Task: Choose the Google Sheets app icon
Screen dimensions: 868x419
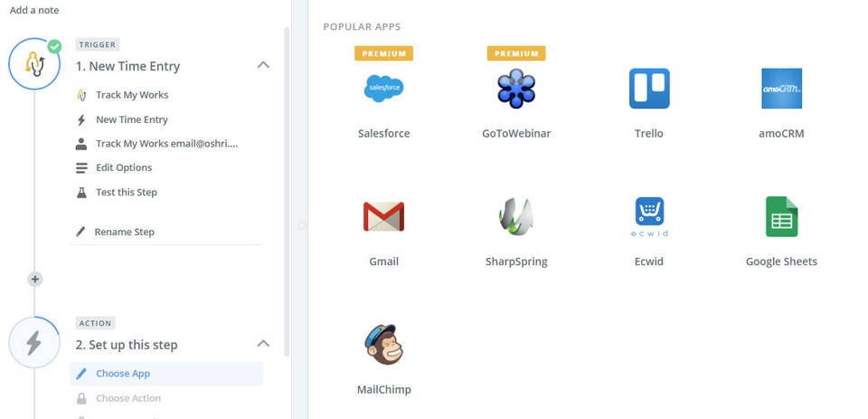Action: pyautogui.click(x=781, y=217)
